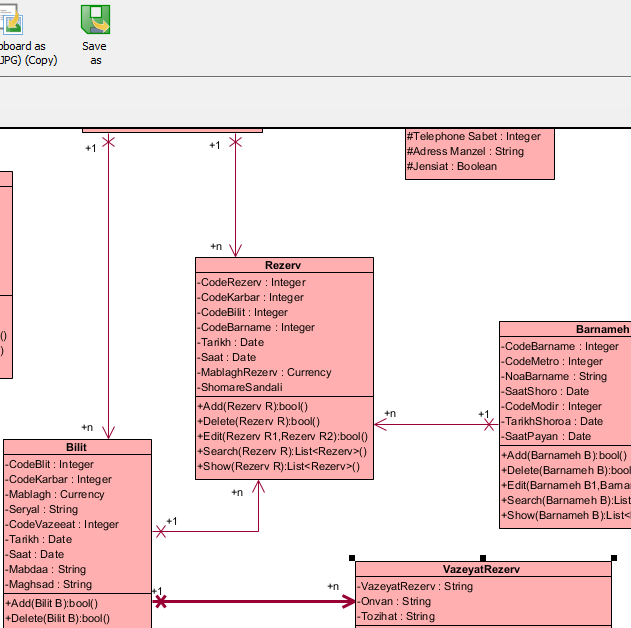Image resolution: width=631 pixels, height=628 pixels.
Task: Click the Mabdaa : String attribute
Action: point(45,569)
